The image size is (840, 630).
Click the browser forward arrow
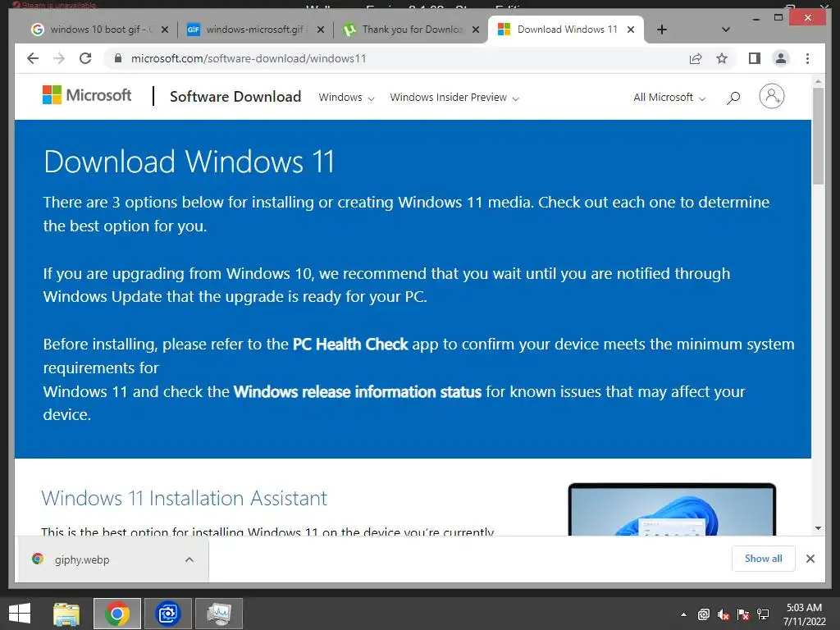[x=59, y=58]
